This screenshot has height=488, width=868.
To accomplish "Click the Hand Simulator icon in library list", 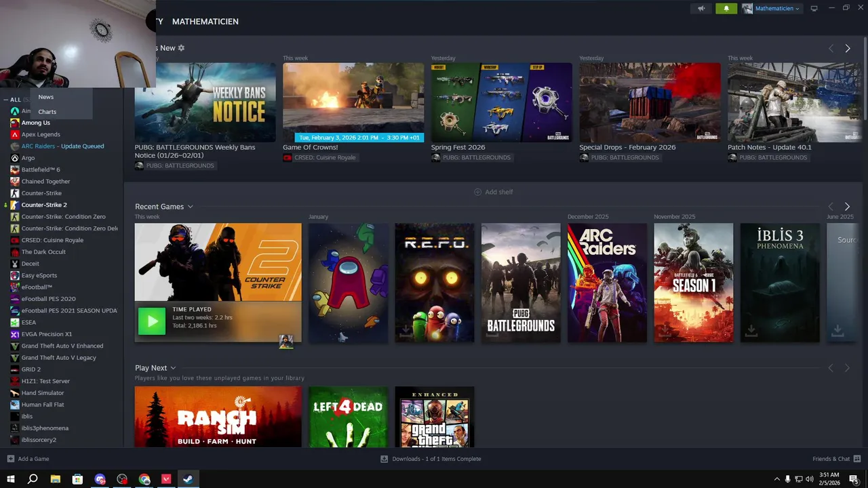I will click(x=14, y=392).
